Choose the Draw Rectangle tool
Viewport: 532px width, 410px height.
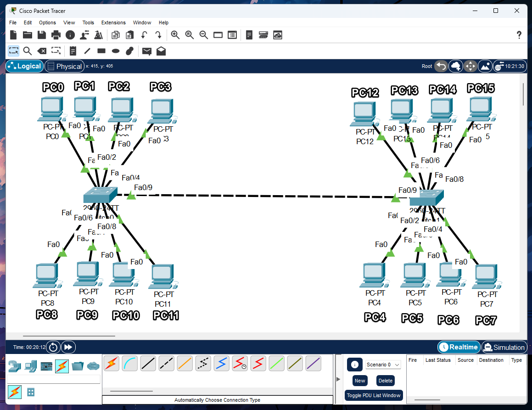[x=101, y=51]
